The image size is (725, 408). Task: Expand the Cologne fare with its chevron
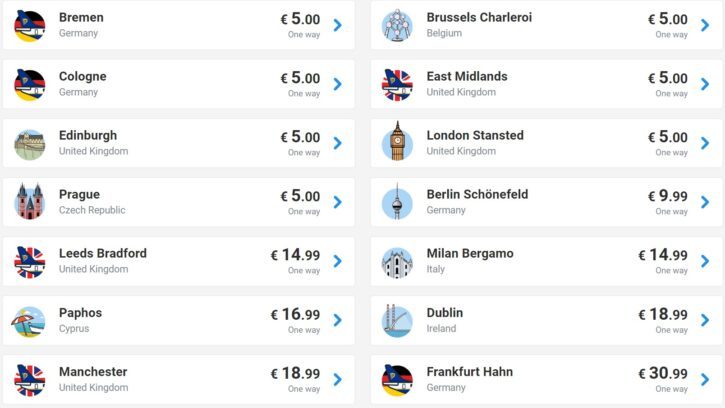(338, 84)
